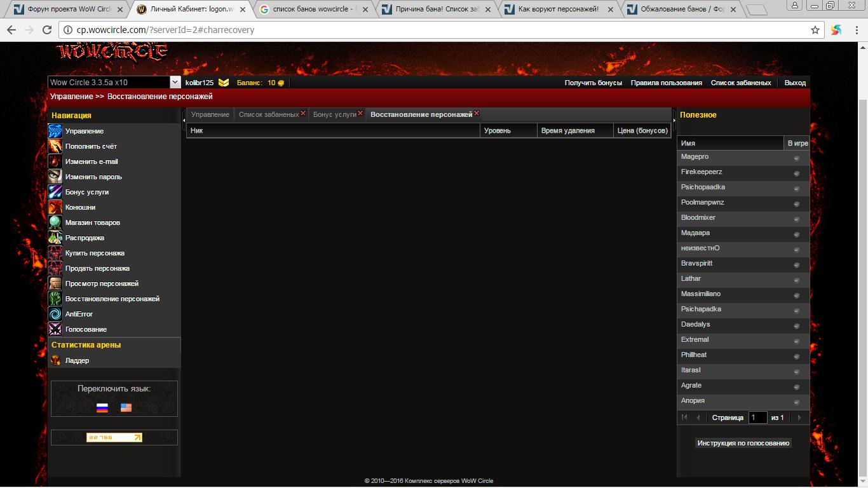Sort the table by Уровень column
Image resolution: width=868 pixels, height=488 pixels.
coord(508,130)
